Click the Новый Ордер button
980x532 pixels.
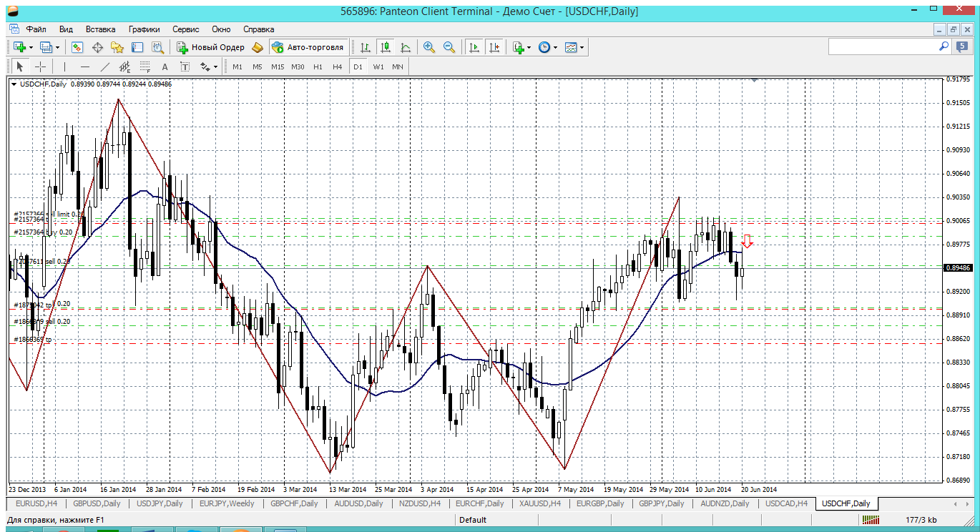click(x=211, y=47)
